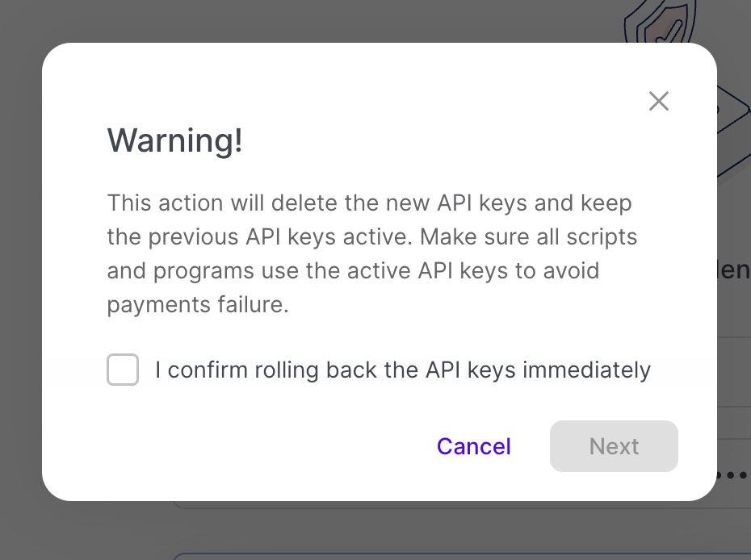751x560 pixels.
Task: Click the 'I confirm rolling back' label text
Action: 402,370
